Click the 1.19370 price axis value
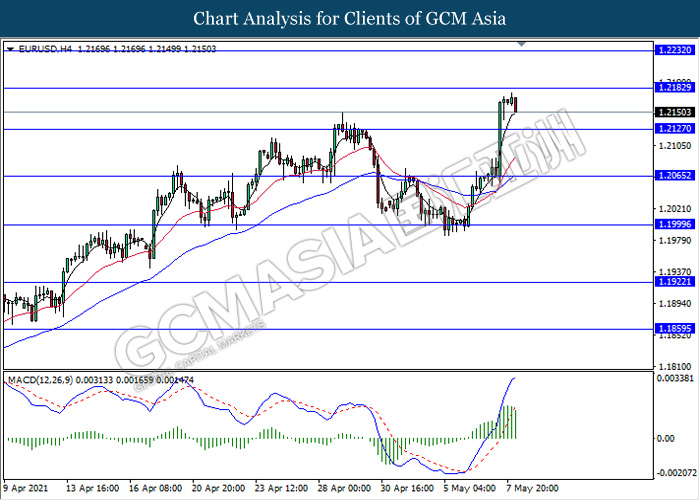700x500 pixels. [675, 272]
